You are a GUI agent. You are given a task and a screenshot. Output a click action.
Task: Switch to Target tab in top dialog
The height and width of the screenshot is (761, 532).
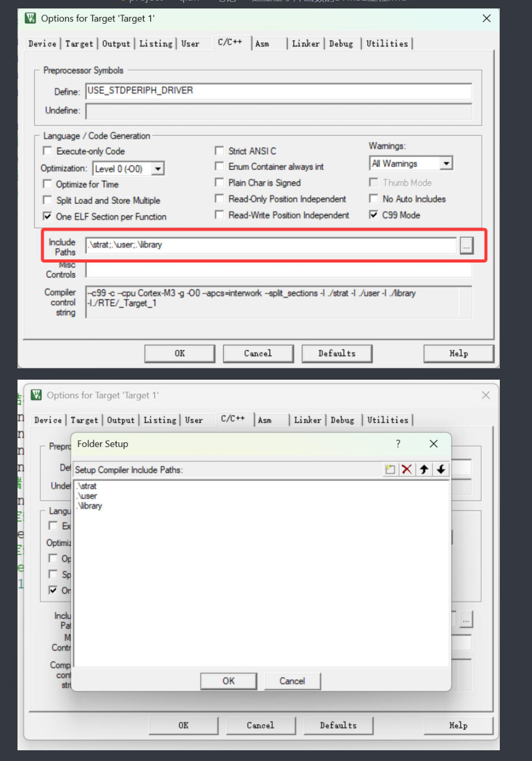point(79,44)
